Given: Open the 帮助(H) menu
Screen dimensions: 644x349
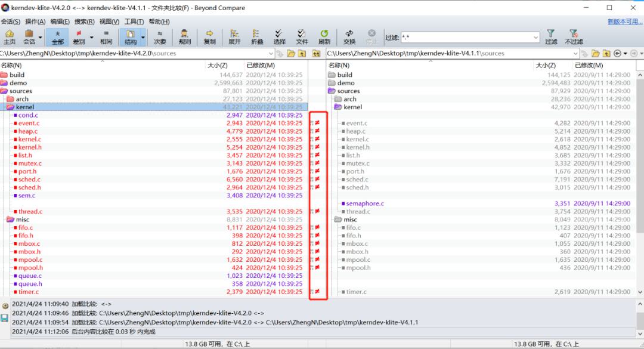Looking at the screenshot, I should [159, 21].
